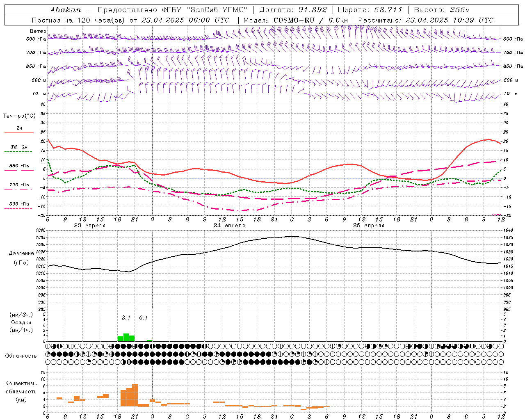Click the '10 м' wind level label on left
The height and width of the screenshot is (420, 525).
coord(39,94)
